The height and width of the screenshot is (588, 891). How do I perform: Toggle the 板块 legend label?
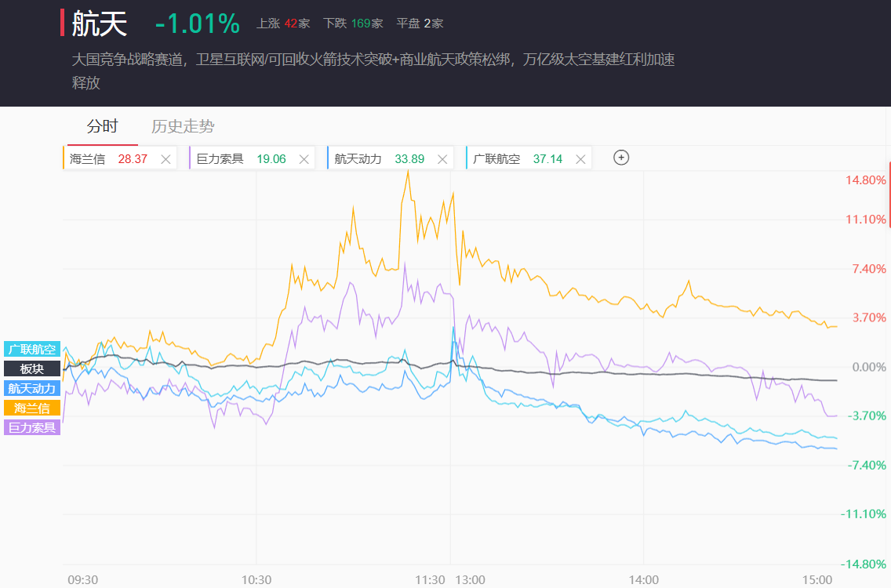tap(32, 368)
